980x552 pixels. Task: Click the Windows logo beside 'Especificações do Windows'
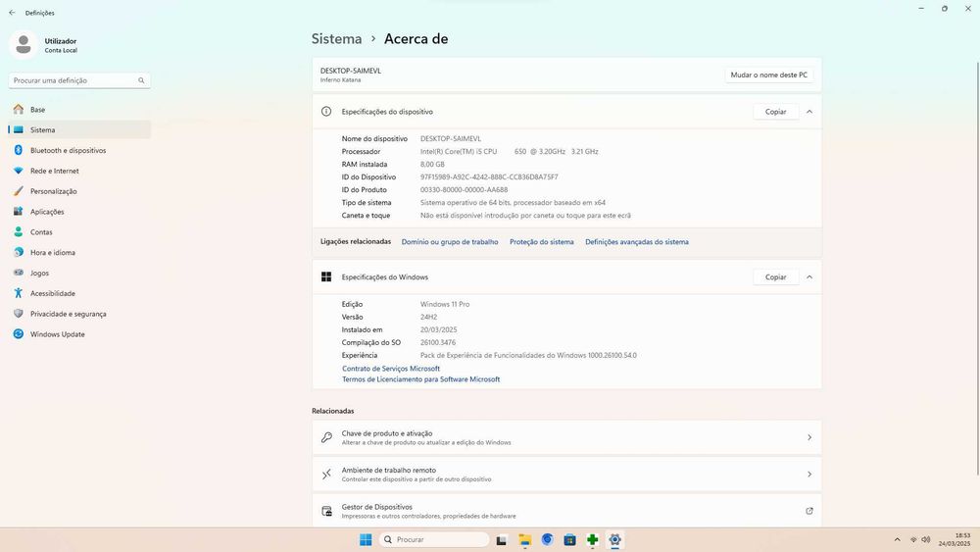pos(326,276)
